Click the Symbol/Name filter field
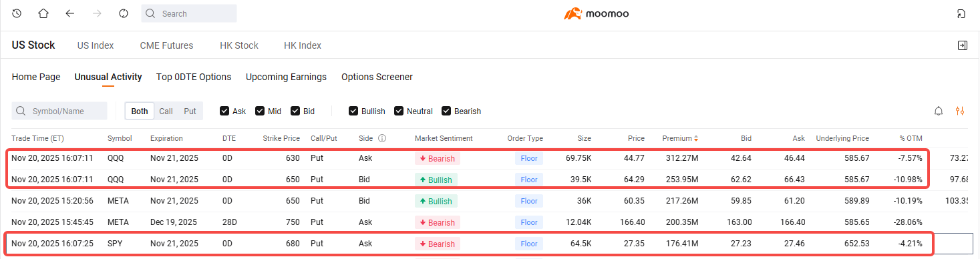The height and width of the screenshot is (259, 980). pos(59,111)
